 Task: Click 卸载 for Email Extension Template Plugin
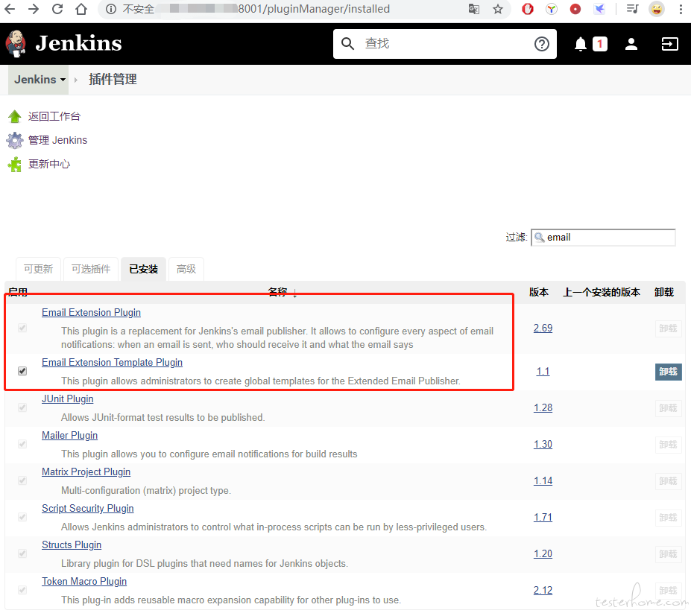668,372
